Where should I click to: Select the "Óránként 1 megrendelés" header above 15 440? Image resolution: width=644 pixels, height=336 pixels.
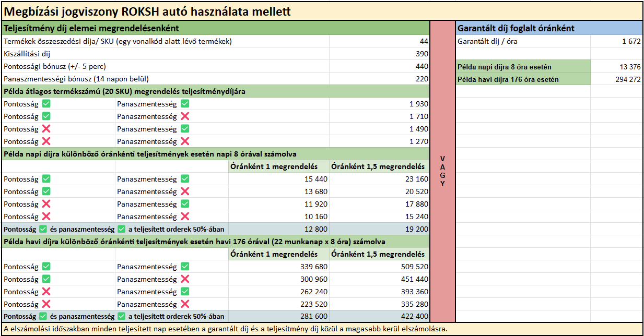274,167
